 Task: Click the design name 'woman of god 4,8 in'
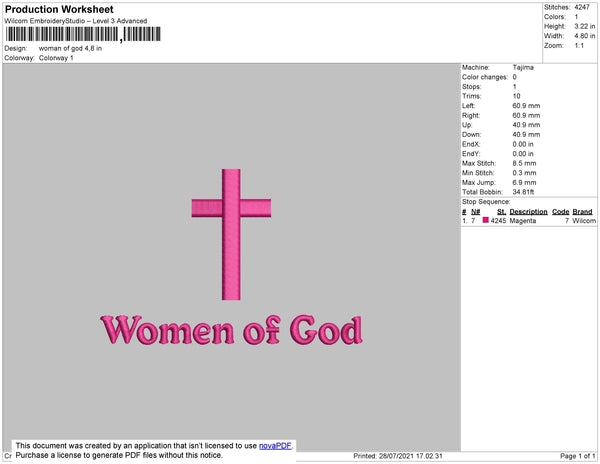pos(70,49)
